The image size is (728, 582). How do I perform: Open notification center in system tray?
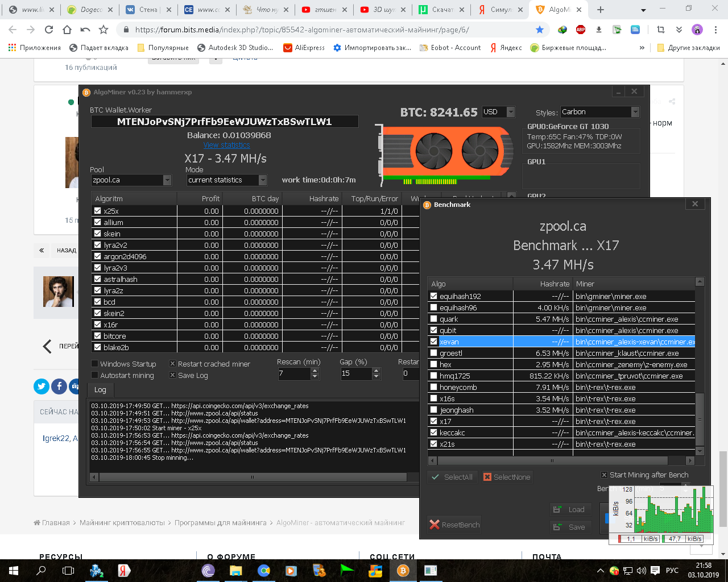tap(655, 571)
